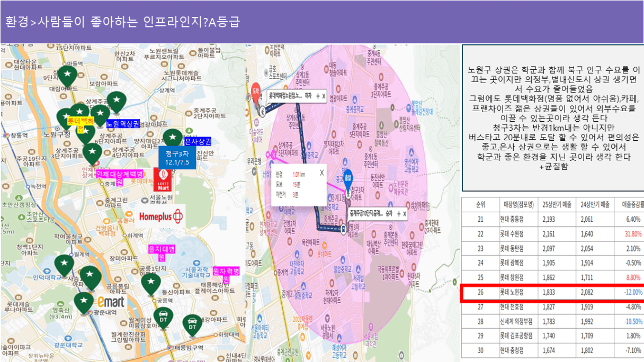Click the 현대 천호점 cell

coord(519,307)
